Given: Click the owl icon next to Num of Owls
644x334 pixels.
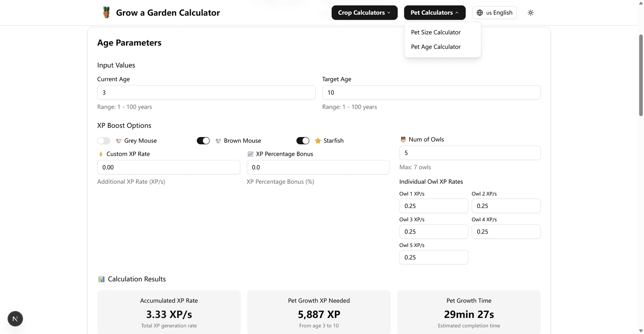Looking at the screenshot, I should pyautogui.click(x=403, y=139).
